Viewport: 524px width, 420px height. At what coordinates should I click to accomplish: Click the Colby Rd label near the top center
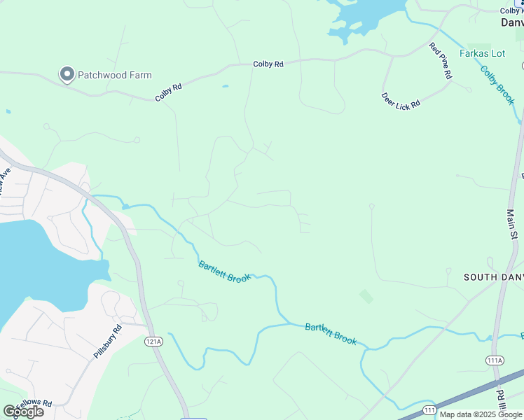coord(268,64)
